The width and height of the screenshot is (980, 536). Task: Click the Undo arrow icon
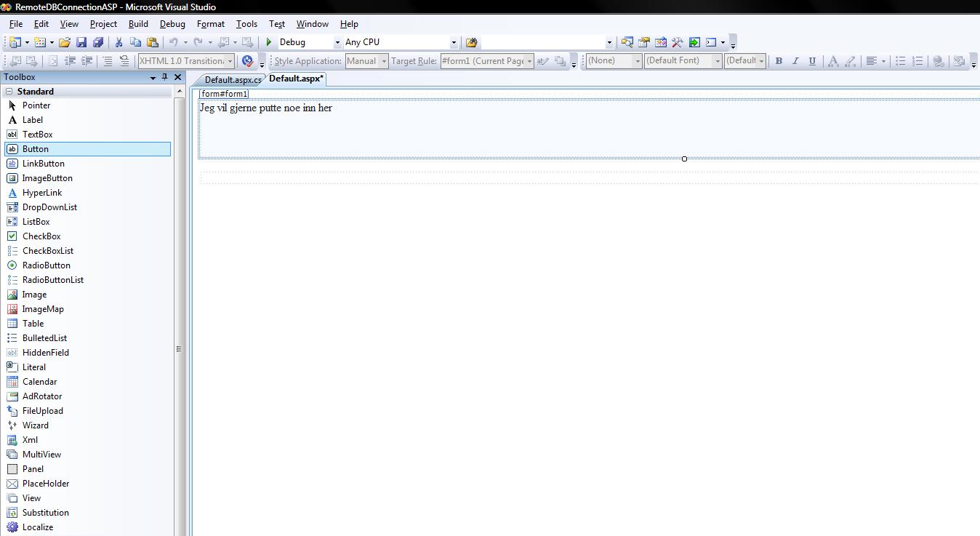click(174, 42)
